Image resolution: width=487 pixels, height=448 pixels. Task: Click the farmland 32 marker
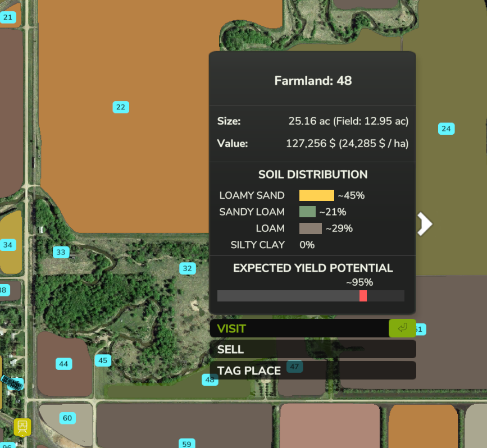pos(187,269)
